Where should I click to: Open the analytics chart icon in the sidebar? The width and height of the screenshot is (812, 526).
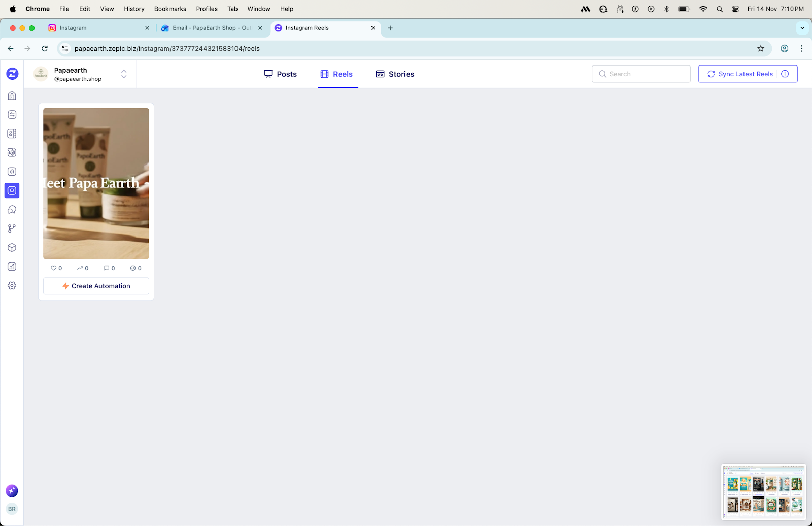coord(12,267)
